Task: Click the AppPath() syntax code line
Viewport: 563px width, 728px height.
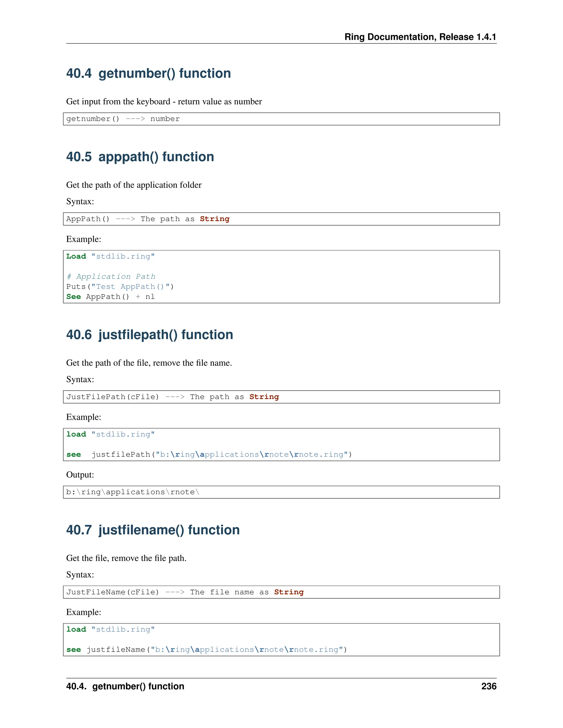Action: (148, 219)
